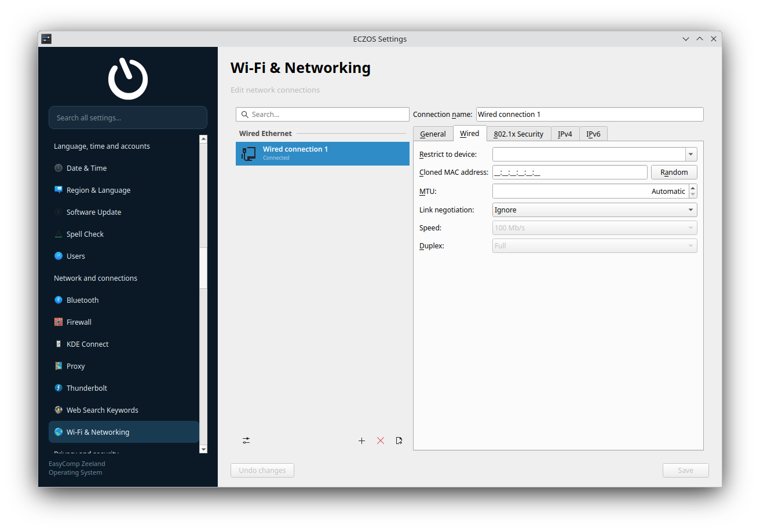Click the Spell Check icon
The width and height of the screenshot is (760, 532).
point(59,234)
